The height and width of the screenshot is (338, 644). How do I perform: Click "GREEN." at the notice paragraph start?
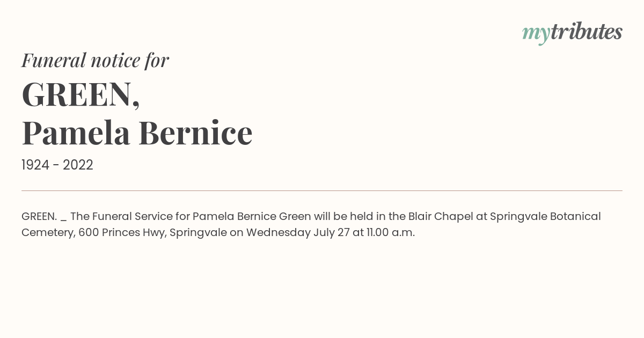click(39, 216)
